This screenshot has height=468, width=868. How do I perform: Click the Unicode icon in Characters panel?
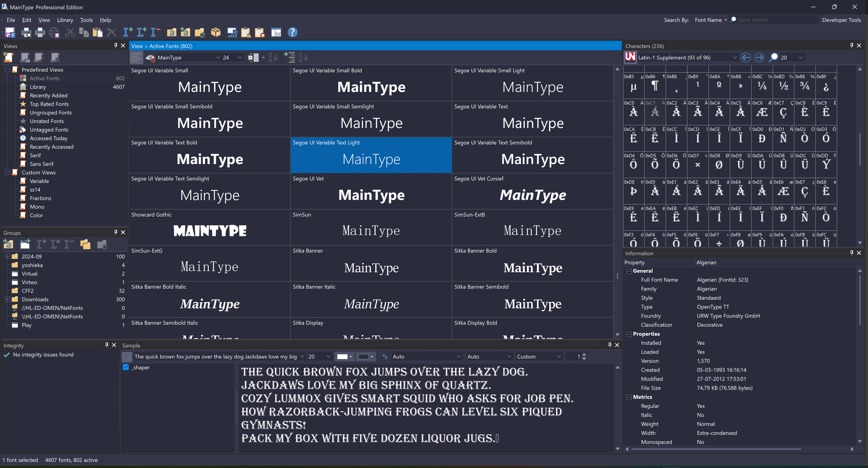click(630, 58)
